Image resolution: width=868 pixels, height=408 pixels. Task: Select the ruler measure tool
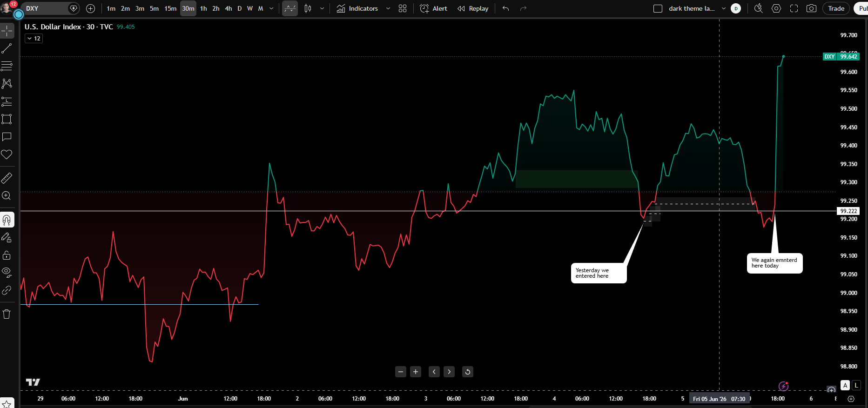pos(7,178)
